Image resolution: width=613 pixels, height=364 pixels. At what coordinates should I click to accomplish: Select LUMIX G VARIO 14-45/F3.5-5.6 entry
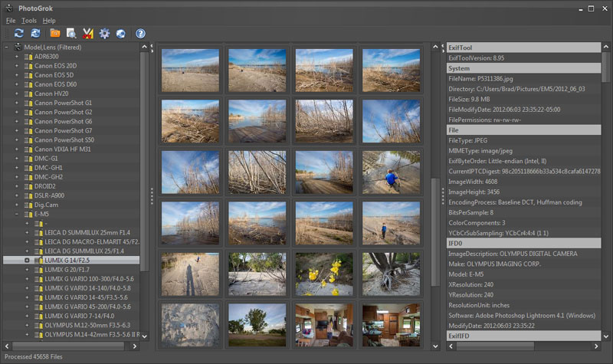(x=86, y=297)
